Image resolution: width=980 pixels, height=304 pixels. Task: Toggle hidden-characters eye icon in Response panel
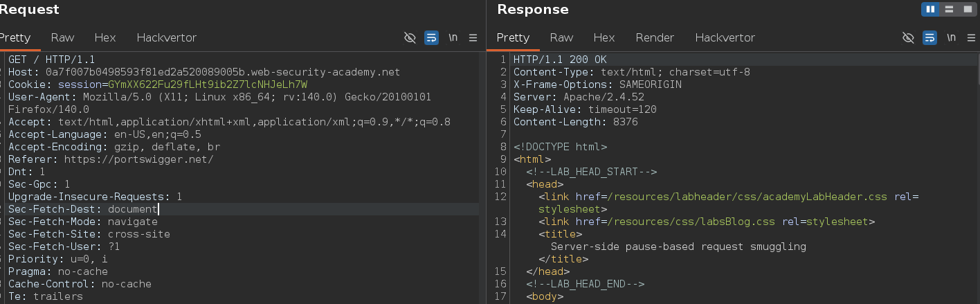(909, 37)
